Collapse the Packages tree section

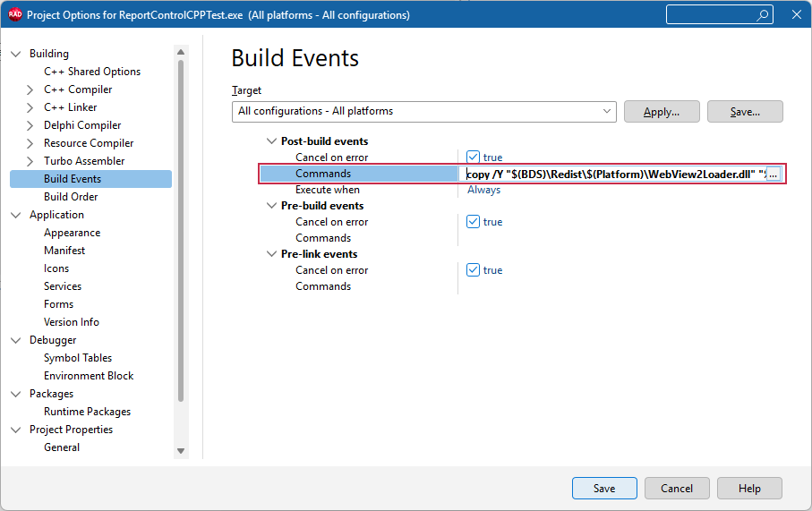[16, 394]
